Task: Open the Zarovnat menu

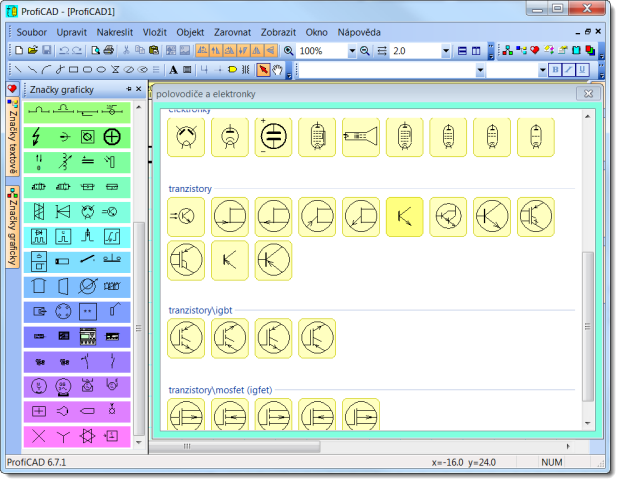Action: pyautogui.click(x=232, y=32)
